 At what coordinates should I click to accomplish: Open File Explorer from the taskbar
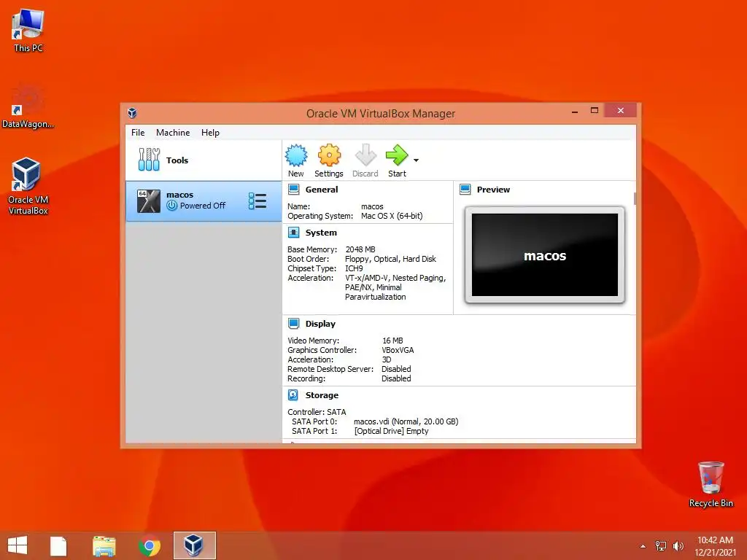tap(104, 545)
